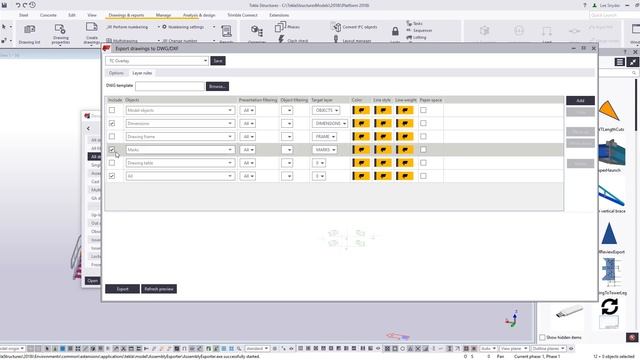The width and height of the screenshot is (640, 360).
Task: Check Include for the Drawing table row
Action: tap(112, 163)
